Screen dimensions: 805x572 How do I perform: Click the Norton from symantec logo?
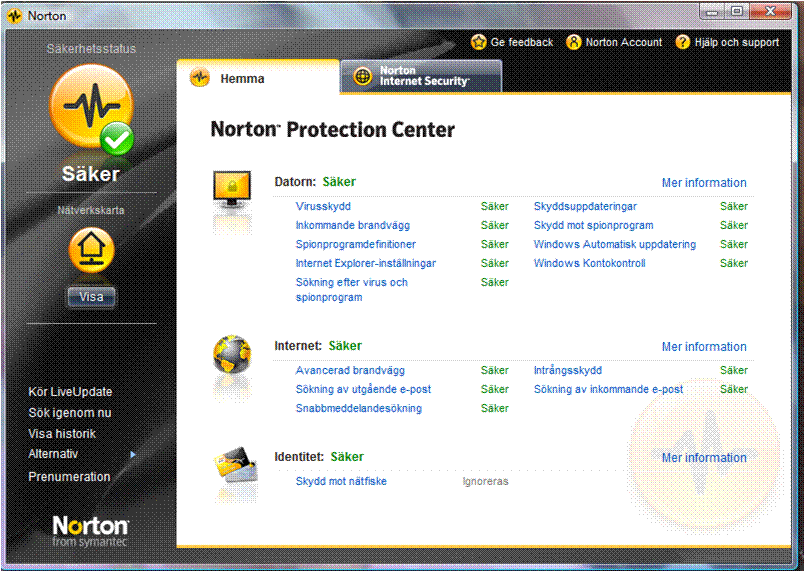pos(90,531)
